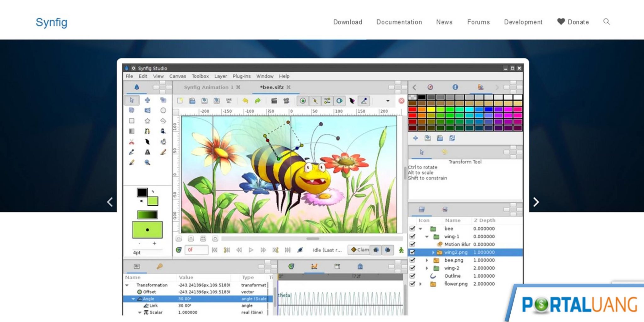Click the green Redo arrow
The image size is (644, 322).
[x=258, y=101]
